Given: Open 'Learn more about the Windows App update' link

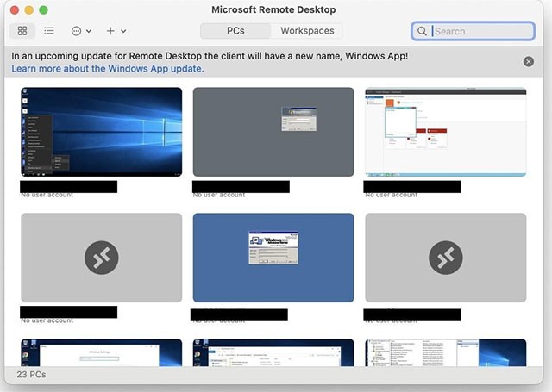Looking at the screenshot, I should tap(108, 69).
